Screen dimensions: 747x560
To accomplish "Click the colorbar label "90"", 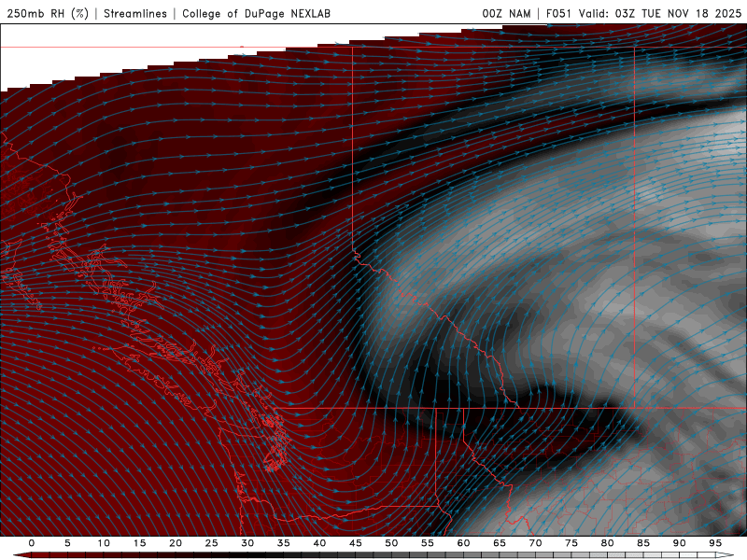I will [x=679, y=543].
